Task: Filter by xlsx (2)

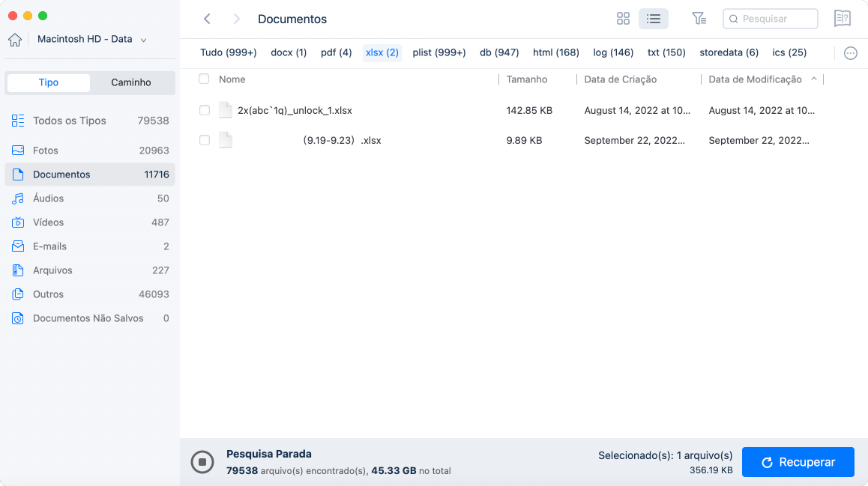Action: pyautogui.click(x=382, y=52)
